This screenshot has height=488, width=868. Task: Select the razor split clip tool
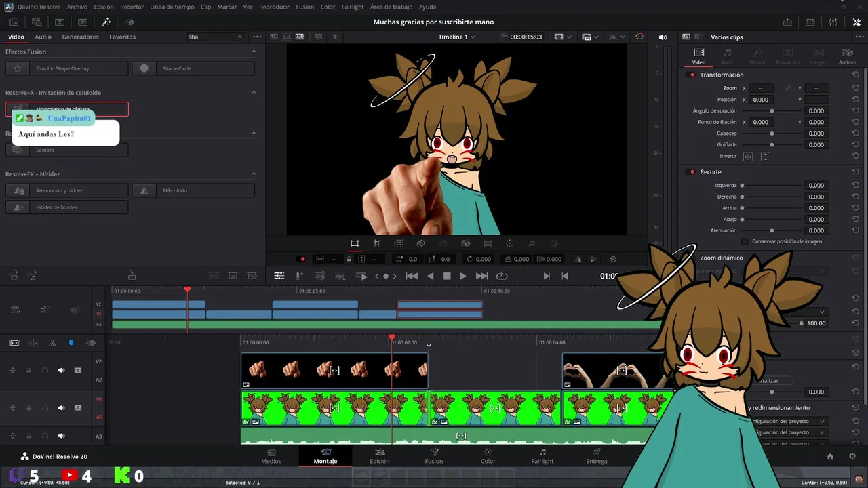[x=52, y=343]
